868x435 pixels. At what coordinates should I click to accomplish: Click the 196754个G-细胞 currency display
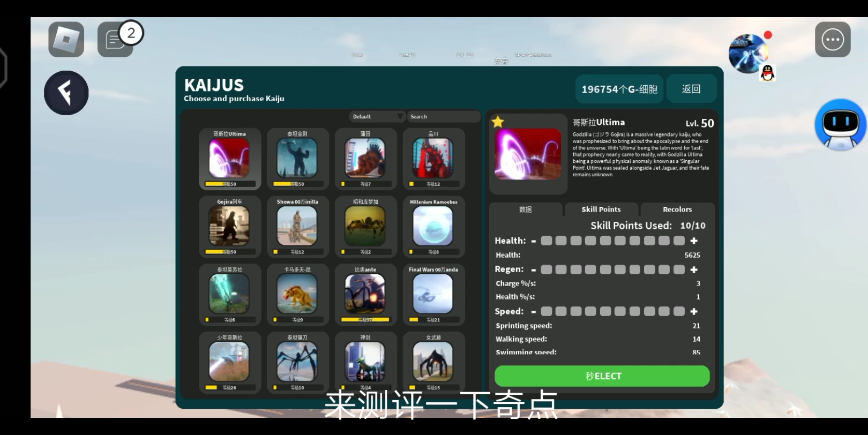coord(619,89)
